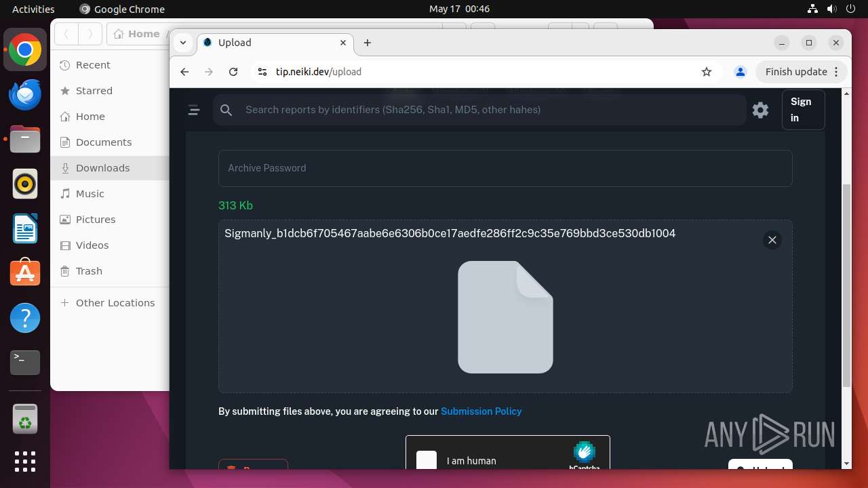The width and height of the screenshot is (868, 488).
Task: Click Home path button in Files
Action: pyautogui.click(x=138, y=34)
